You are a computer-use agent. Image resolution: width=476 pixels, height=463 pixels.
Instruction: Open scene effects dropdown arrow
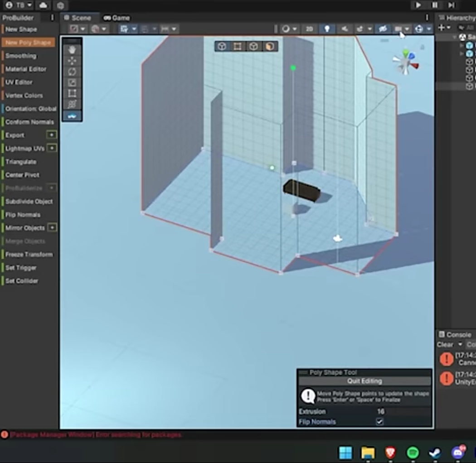(370, 29)
